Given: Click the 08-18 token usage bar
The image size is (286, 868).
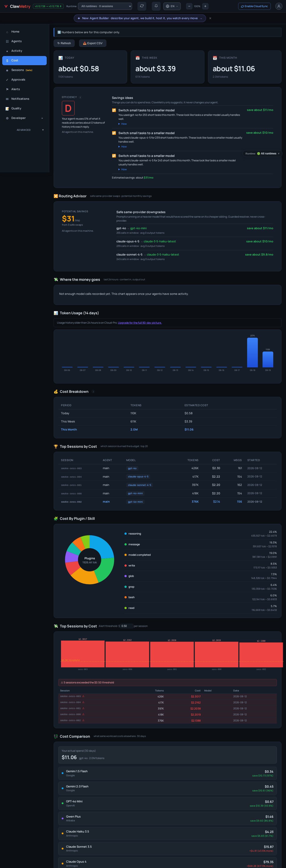Looking at the screenshot, I should coord(252,352).
